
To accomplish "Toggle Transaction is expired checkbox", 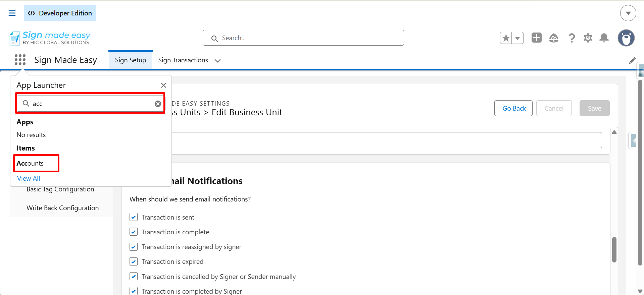I will 134,261.
